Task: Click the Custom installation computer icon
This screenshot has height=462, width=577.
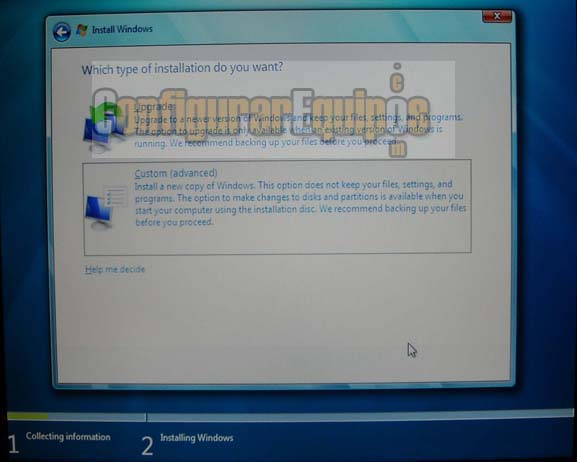Action: coord(106,208)
